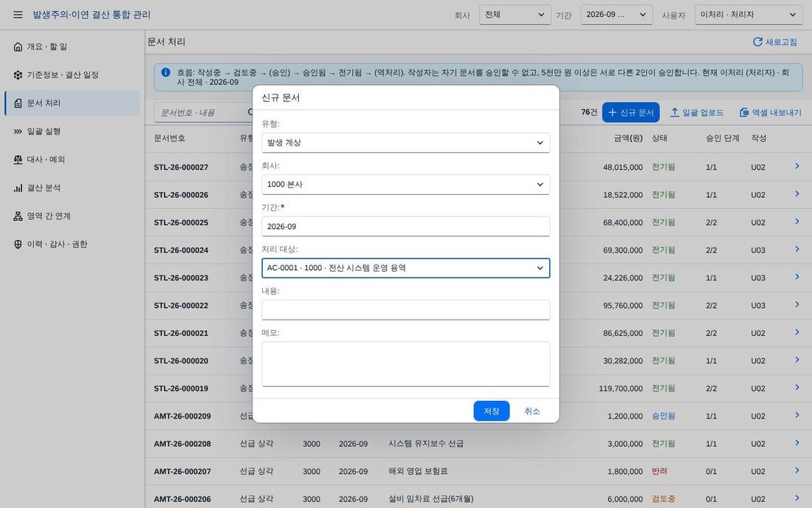Screen dimensions: 812x508
Task: Click the gear icon beside 기준정보 · 결산 일정
Action: click(x=18, y=75)
